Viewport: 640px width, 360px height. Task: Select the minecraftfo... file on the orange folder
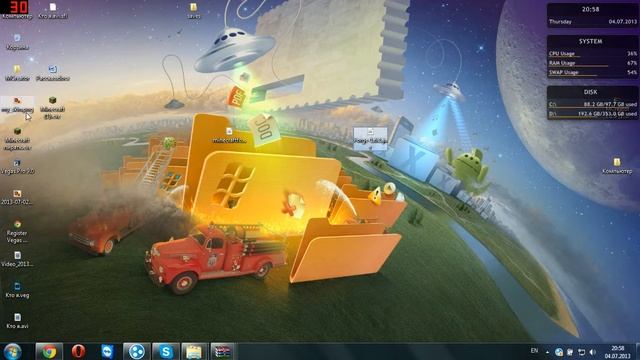229,135
